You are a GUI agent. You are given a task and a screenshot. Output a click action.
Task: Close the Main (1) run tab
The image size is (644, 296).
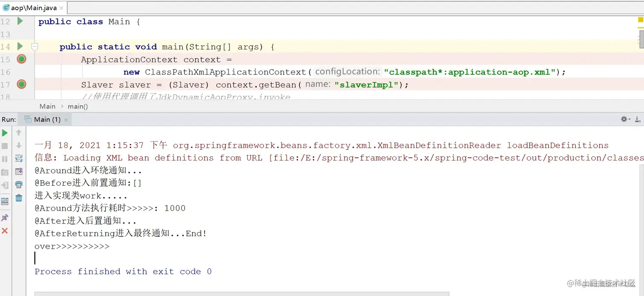pyautogui.click(x=66, y=120)
